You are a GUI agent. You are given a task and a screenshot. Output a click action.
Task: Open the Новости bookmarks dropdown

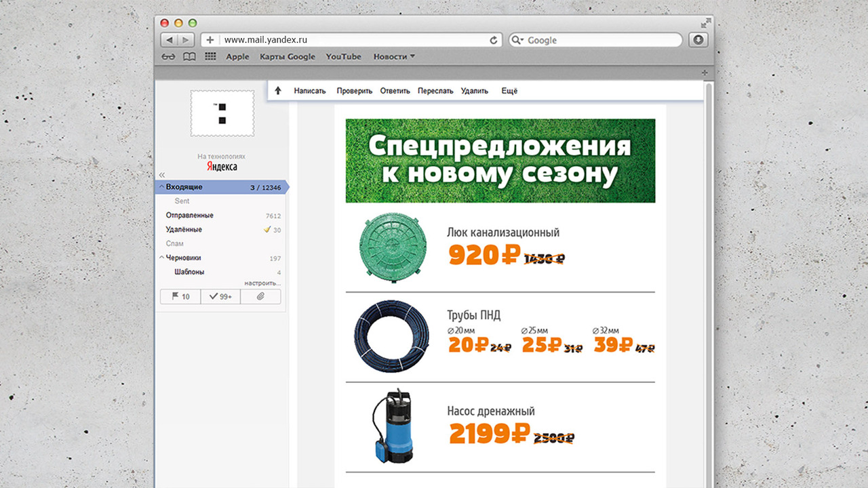pos(394,57)
